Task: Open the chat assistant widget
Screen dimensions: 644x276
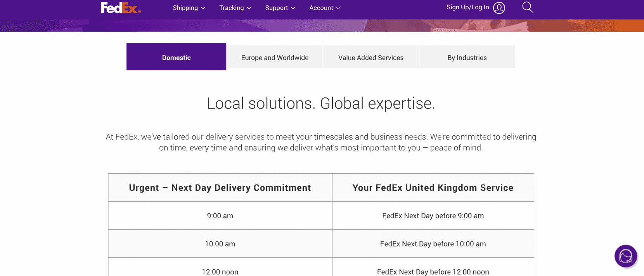Action: (626, 256)
